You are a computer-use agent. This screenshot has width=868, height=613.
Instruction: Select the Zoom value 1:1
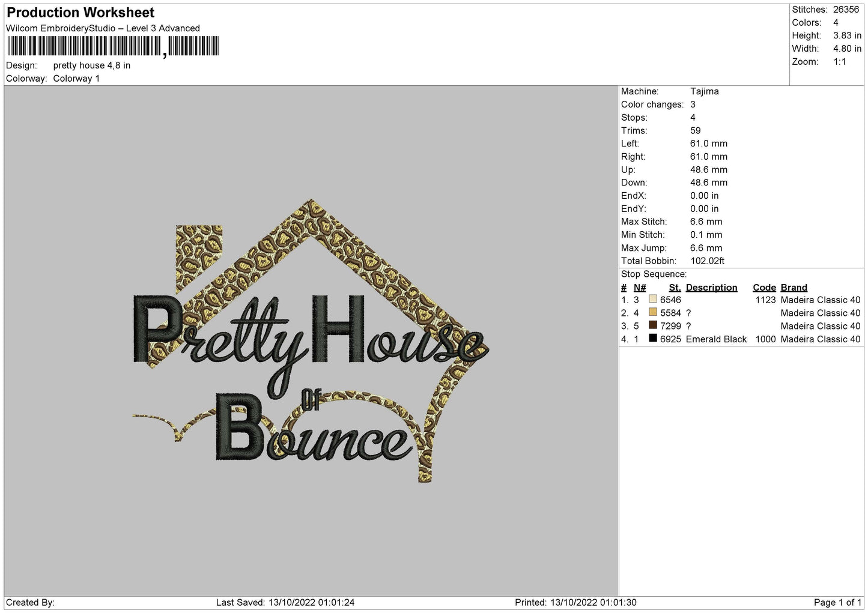pos(839,62)
